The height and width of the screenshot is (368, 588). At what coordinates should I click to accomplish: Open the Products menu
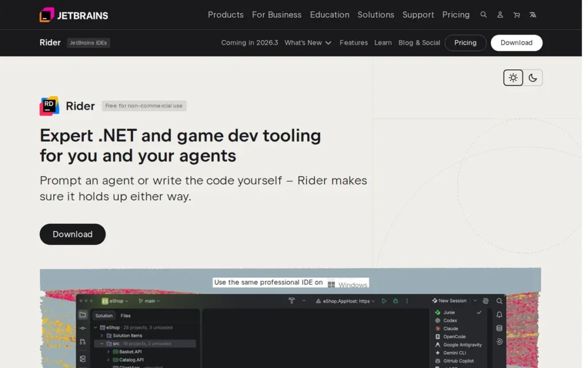pyautogui.click(x=225, y=14)
